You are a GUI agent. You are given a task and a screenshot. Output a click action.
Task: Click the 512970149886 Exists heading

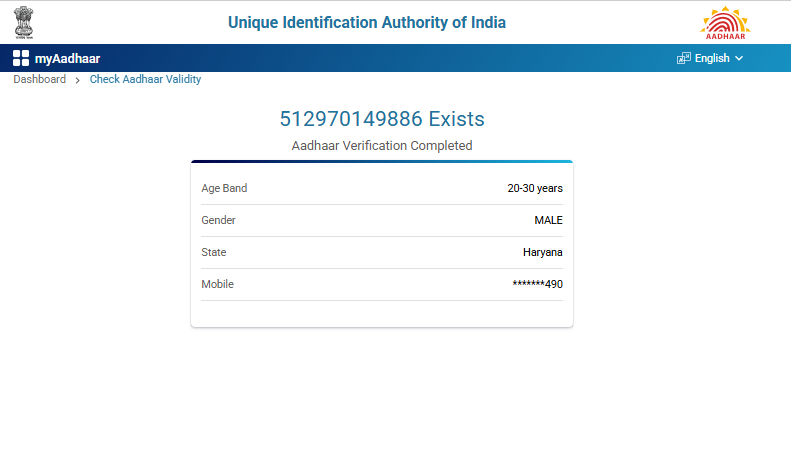(382, 119)
